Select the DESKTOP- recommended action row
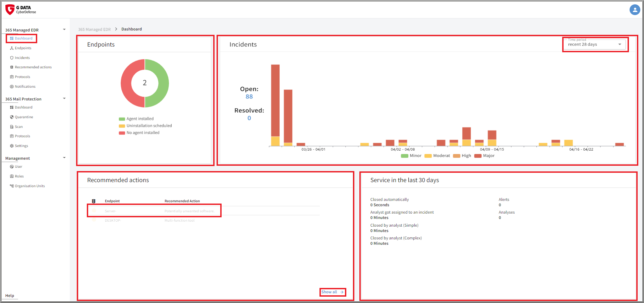644x303 pixels. coord(204,220)
